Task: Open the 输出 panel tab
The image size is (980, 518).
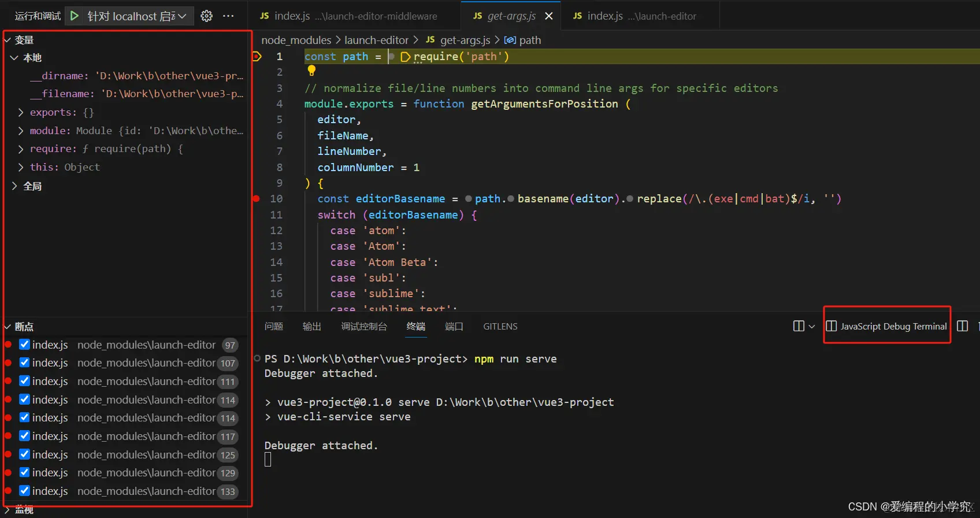Action: (312, 326)
